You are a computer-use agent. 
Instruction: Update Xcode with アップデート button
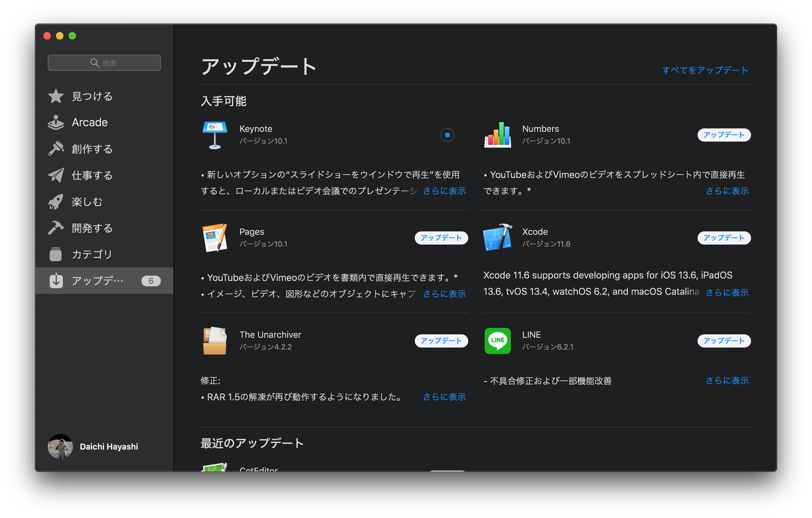724,238
